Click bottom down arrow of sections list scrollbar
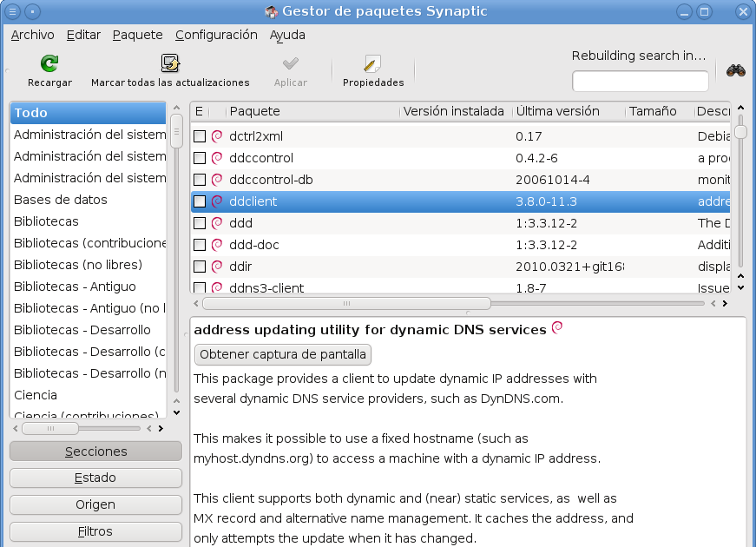 pos(176,413)
